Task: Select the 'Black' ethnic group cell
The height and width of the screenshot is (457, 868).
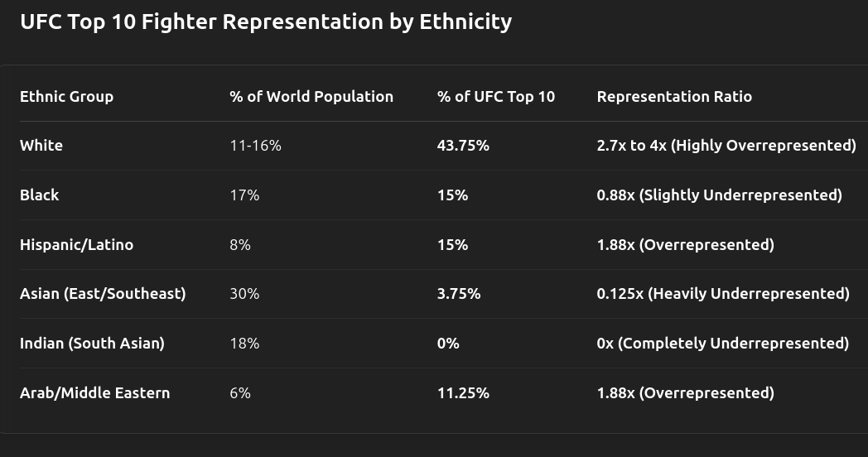Action: click(40, 195)
